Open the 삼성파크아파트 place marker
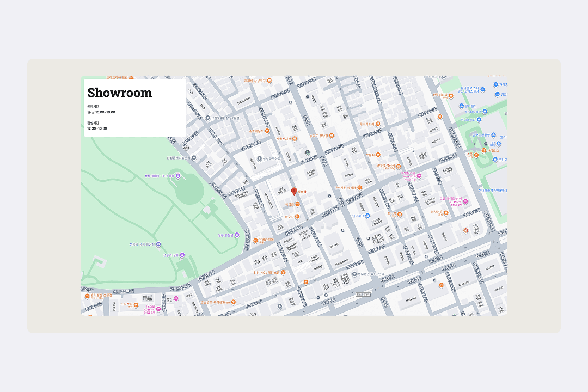588x392 pixels. 260,159
